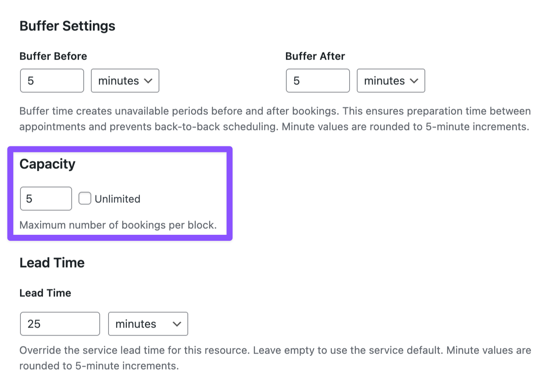Select the Buffer Settings heading
The image size is (555, 392).
coord(67,26)
